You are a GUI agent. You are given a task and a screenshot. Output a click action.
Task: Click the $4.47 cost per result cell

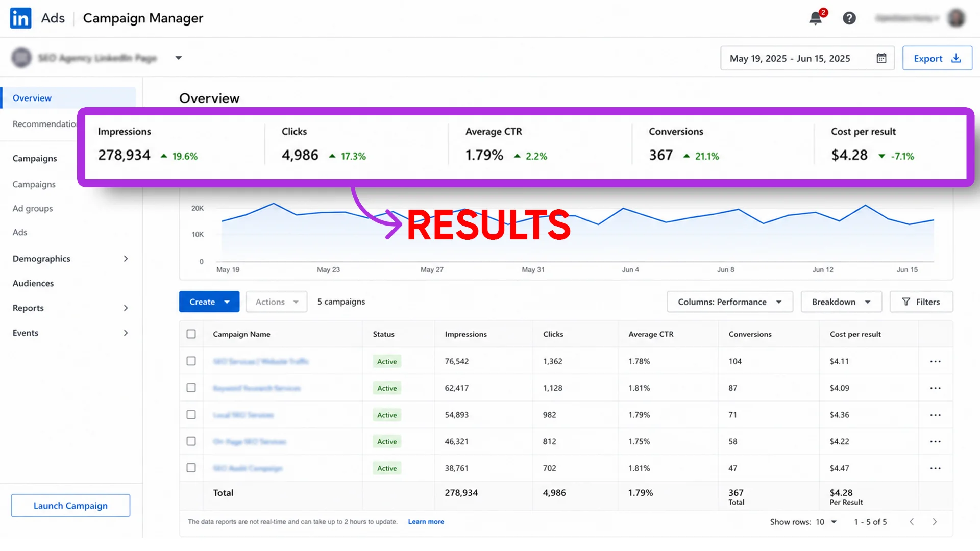[840, 468]
